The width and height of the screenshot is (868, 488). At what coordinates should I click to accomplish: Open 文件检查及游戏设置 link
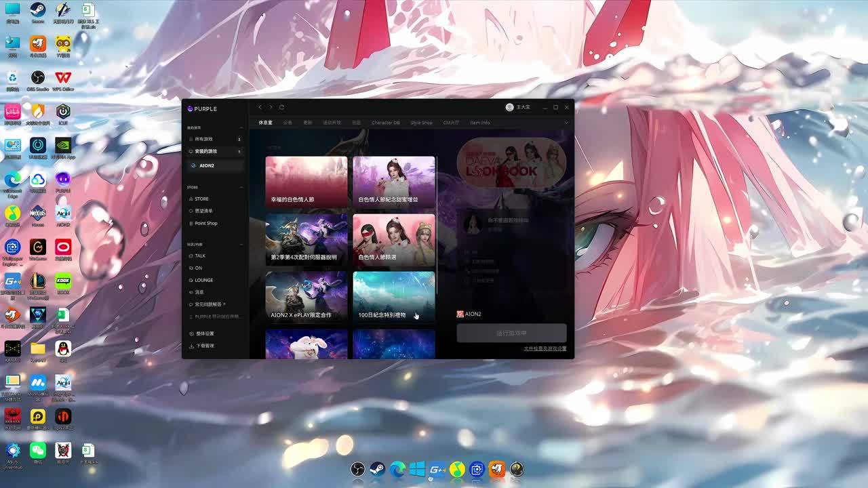click(545, 348)
